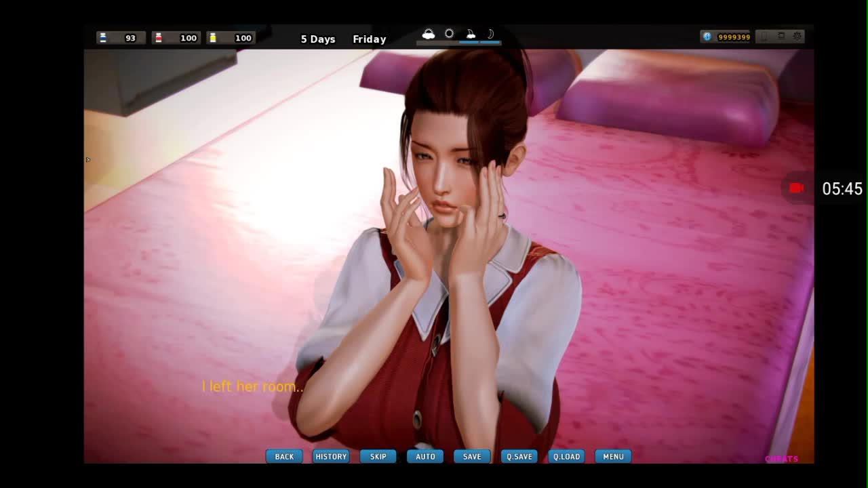
Task: Quick load with Q.LOAD button
Action: 566,457
